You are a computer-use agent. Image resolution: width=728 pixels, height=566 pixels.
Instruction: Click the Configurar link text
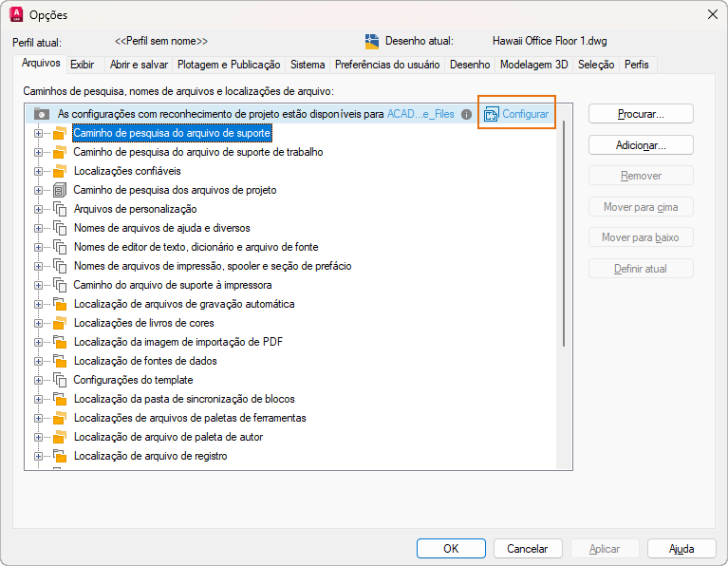pos(525,114)
